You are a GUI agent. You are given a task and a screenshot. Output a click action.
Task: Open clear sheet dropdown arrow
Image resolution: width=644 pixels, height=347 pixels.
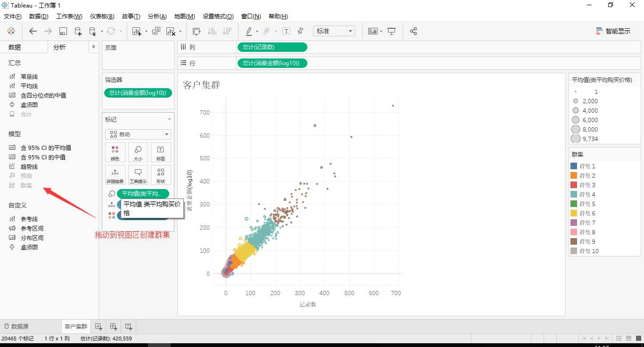pos(181,32)
